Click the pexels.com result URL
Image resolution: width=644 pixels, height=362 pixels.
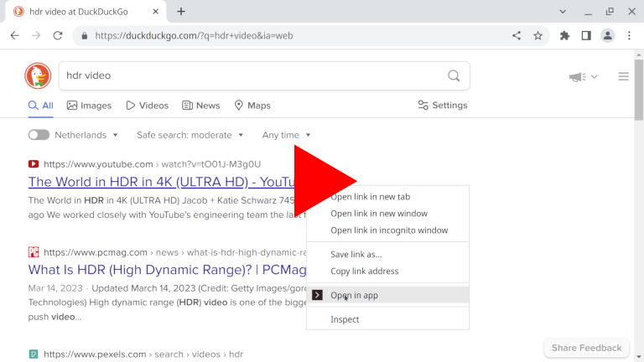pyautogui.click(x=143, y=354)
